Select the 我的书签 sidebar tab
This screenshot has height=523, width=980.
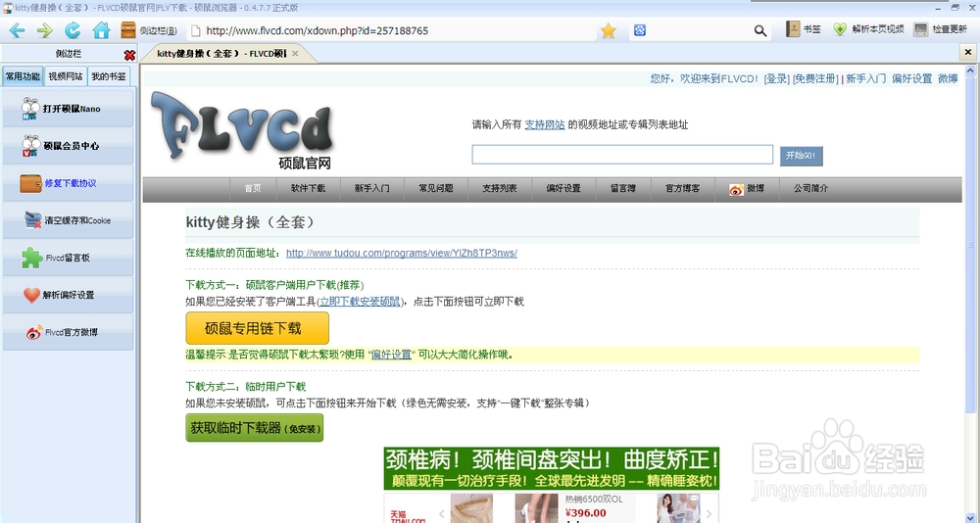click(109, 76)
